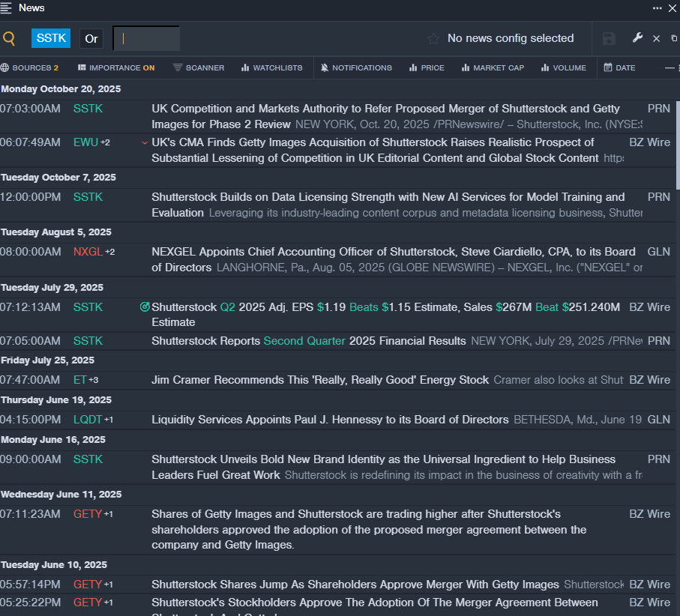The height and width of the screenshot is (616, 680).
Task: Select the SSTK search tag
Action: click(51, 38)
